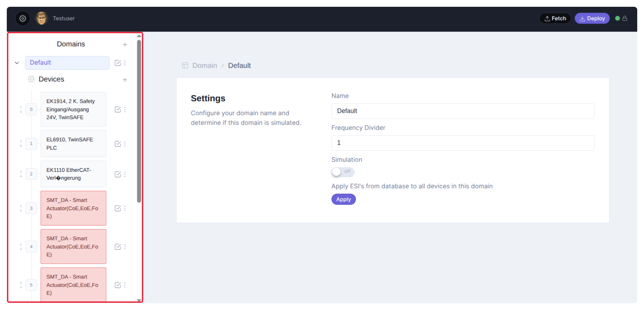
Task: Open the settings gear icon
Action: pos(23,18)
